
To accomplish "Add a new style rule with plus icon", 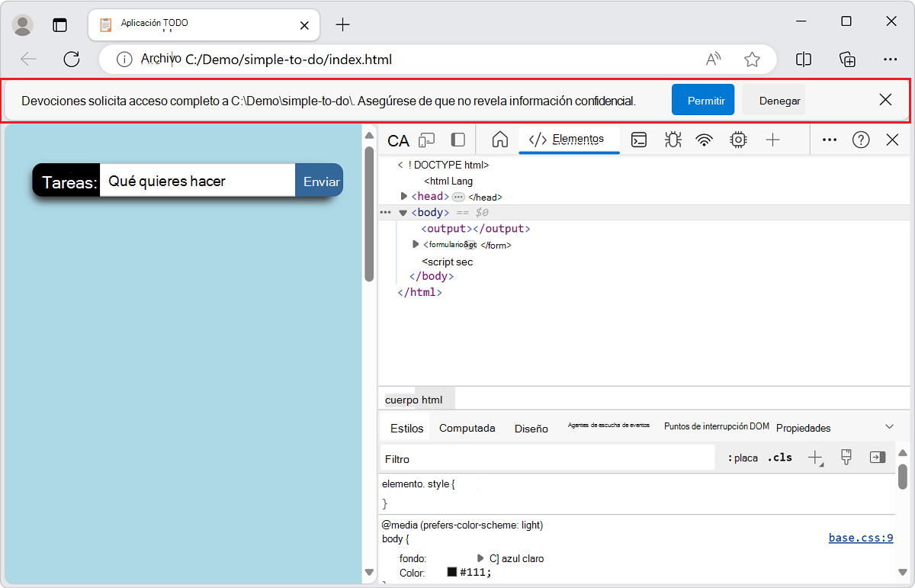I will point(816,458).
